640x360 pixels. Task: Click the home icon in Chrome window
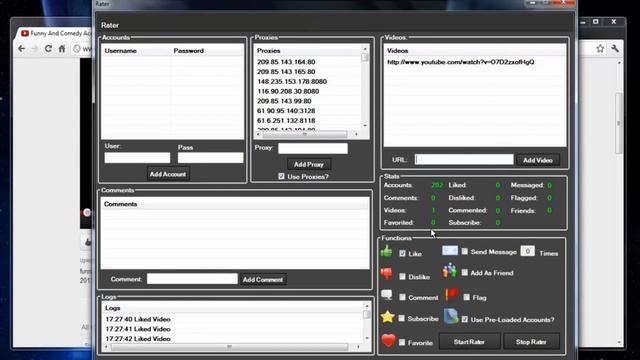coord(62,49)
